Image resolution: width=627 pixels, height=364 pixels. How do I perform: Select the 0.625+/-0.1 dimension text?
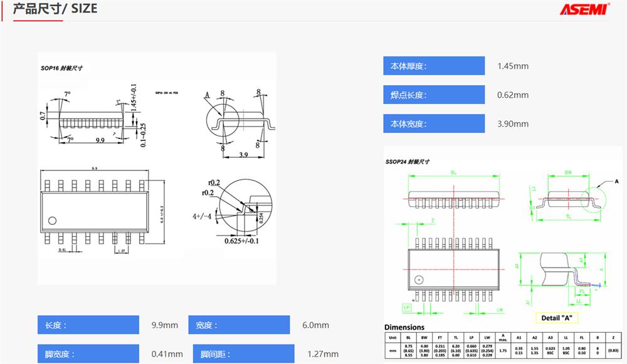coord(241,241)
